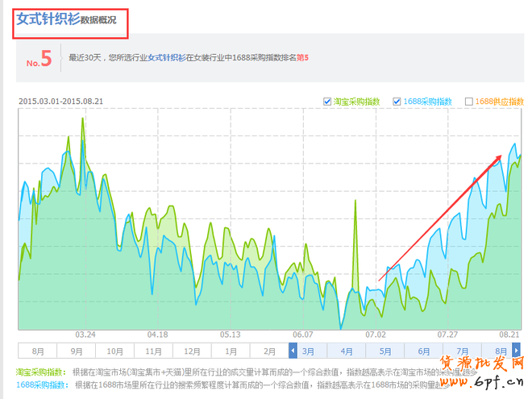Select 9月 on the timeline
The height and width of the screenshot is (399, 532).
pos(76,351)
